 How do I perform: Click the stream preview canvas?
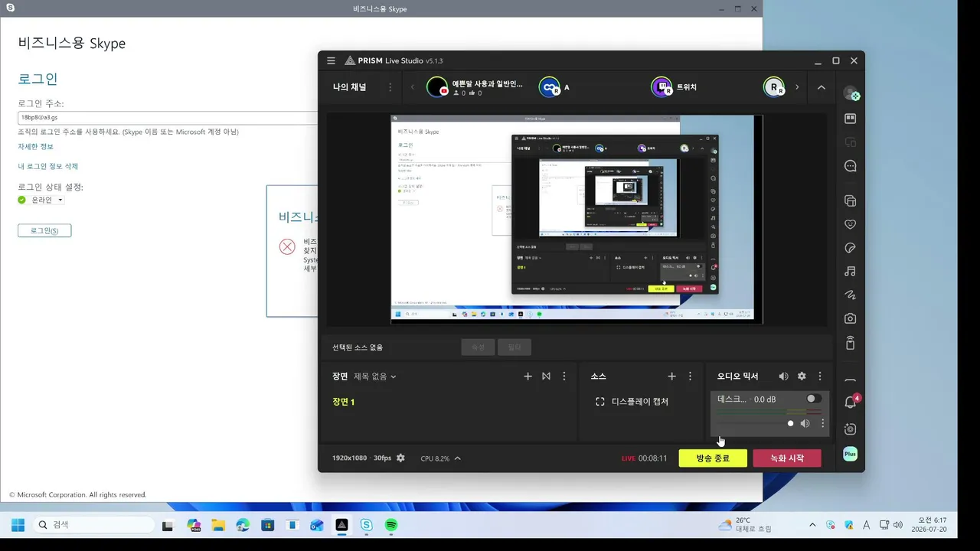pos(576,218)
